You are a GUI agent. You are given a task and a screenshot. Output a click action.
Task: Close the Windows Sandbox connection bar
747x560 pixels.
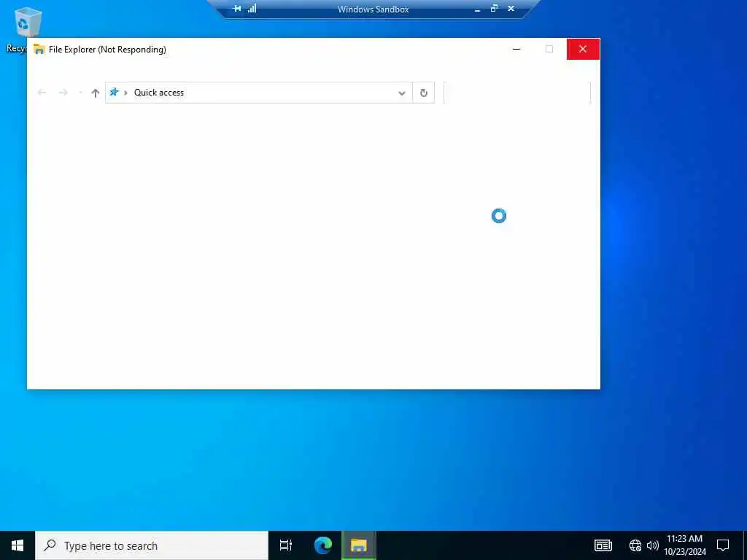[511, 8]
